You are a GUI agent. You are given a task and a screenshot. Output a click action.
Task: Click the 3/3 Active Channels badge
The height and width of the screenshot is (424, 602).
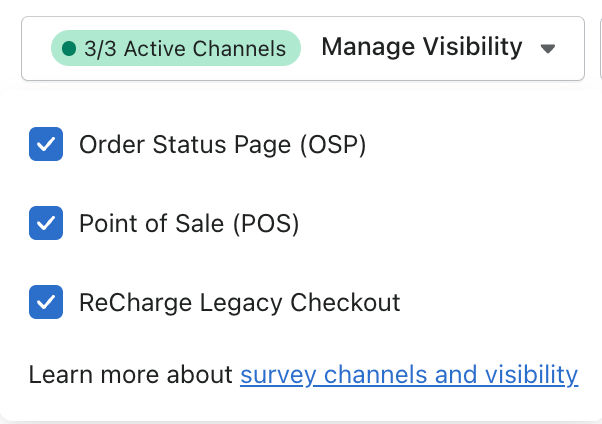(x=176, y=48)
